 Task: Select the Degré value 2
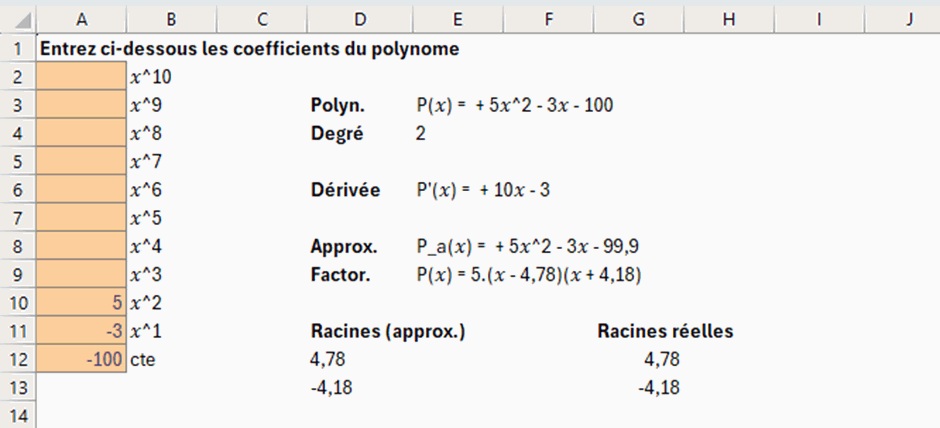[420, 133]
